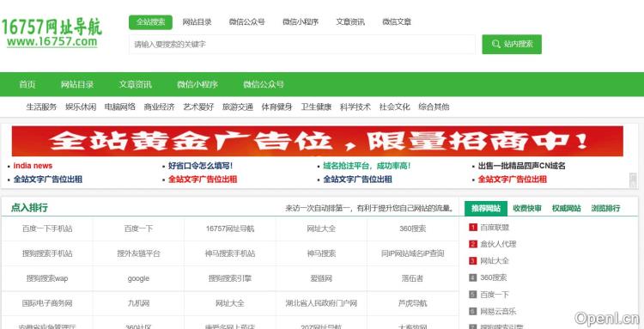The height and width of the screenshot is (329, 644).
Task: Open 360搜索 in the ranking grid
Action: click(413, 228)
